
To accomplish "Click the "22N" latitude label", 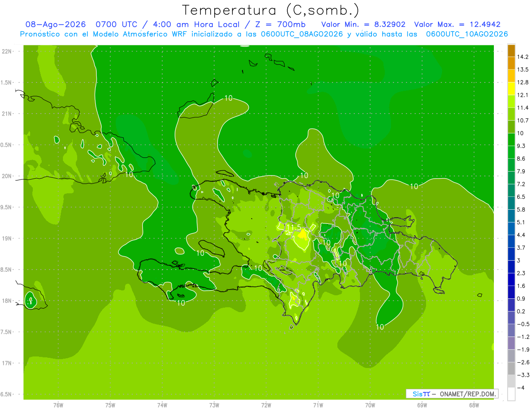I will [x=7, y=51].
